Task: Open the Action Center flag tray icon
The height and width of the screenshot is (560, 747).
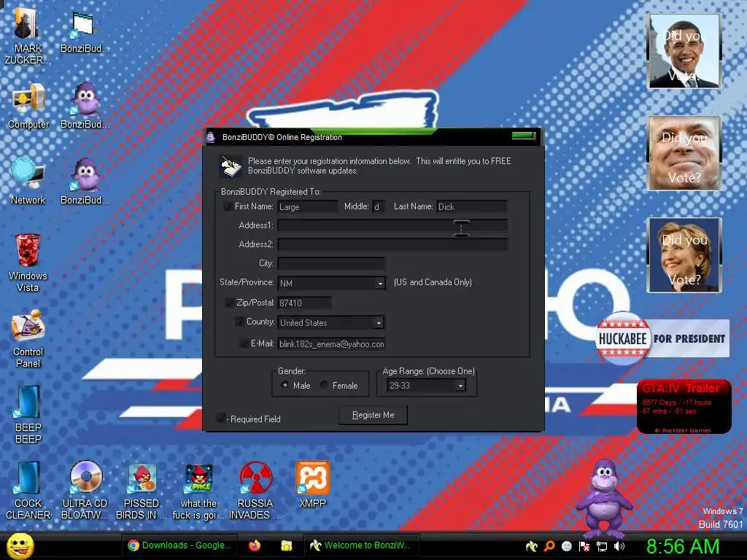Action: point(584,546)
